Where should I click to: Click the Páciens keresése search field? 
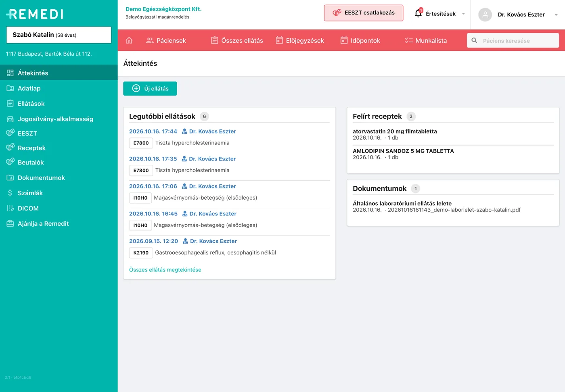coord(513,40)
